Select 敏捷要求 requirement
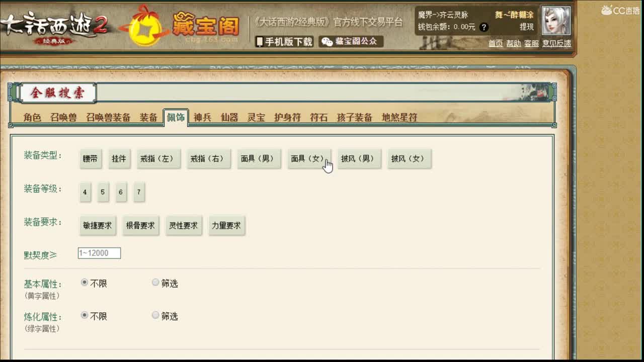Screen dimensions: 644x362 coord(98,226)
